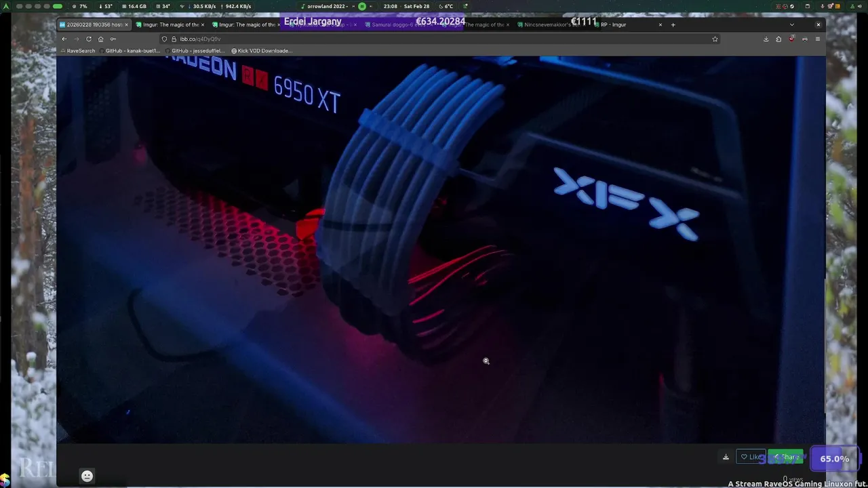Click the browser forward arrow

[x=76, y=39]
